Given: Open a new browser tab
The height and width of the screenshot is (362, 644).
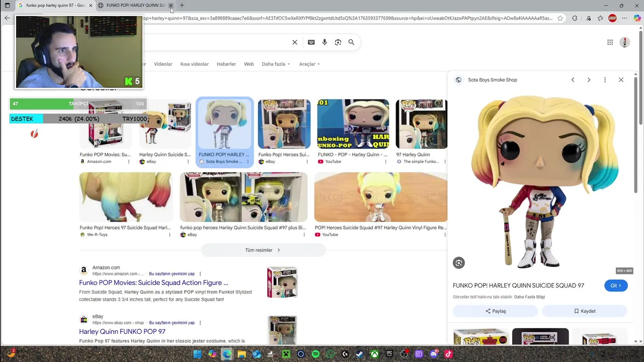Looking at the screenshot, I should pos(182,6).
